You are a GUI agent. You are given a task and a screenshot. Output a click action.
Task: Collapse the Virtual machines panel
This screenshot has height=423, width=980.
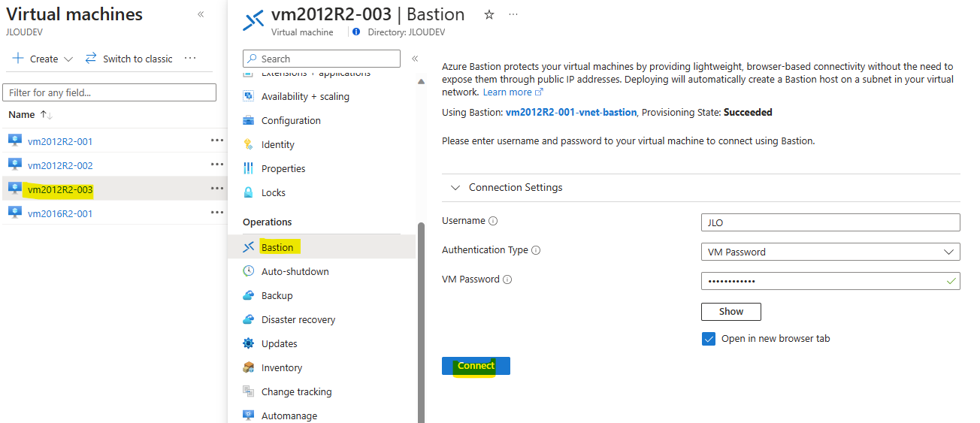(x=201, y=14)
